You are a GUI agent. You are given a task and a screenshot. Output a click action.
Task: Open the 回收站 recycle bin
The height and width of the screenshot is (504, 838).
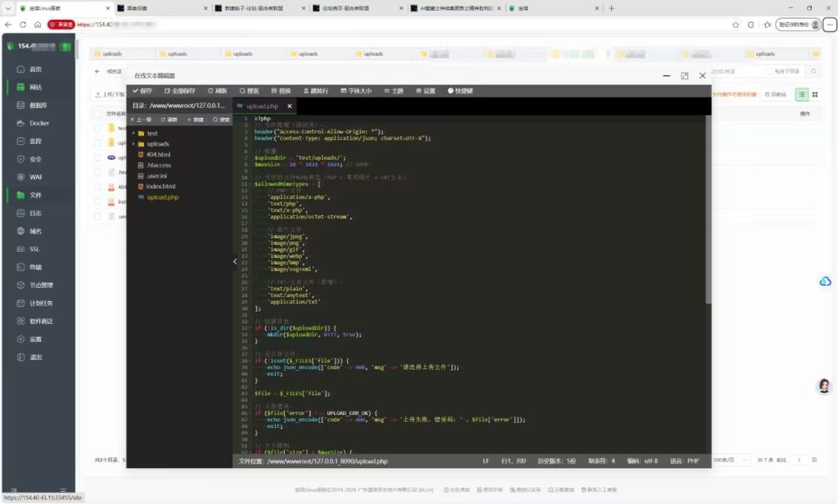(x=776, y=95)
